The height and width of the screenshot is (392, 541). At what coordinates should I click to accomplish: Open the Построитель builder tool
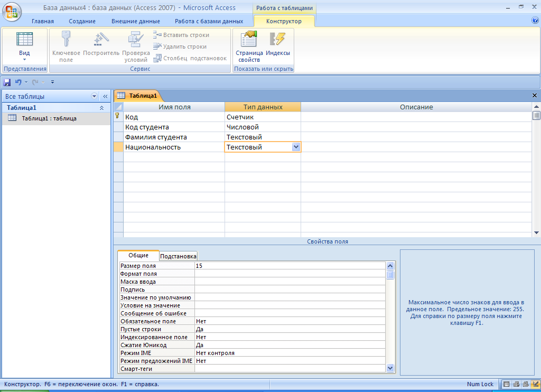(101, 43)
